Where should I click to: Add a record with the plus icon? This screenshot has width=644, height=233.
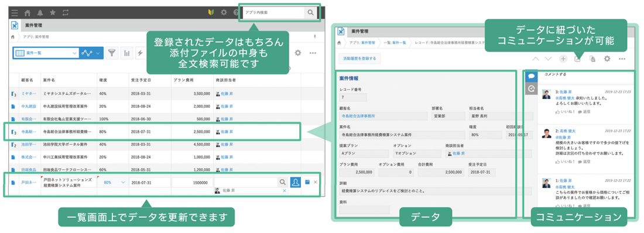(563, 59)
